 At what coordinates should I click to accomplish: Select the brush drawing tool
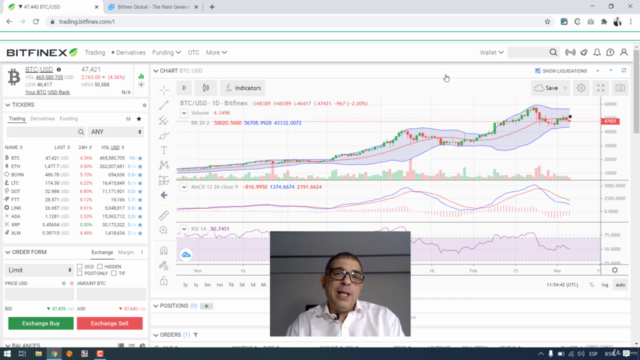pyautogui.click(x=164, y=135)
